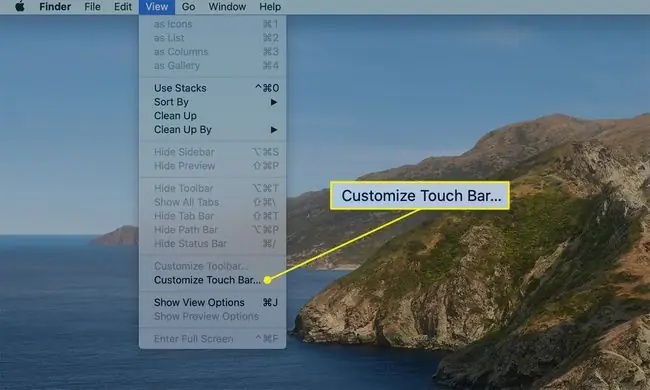Viewport: 650px width, 390px height.
Task: Click the dimmed Enter Full Screen item
Action: (212, 339)
